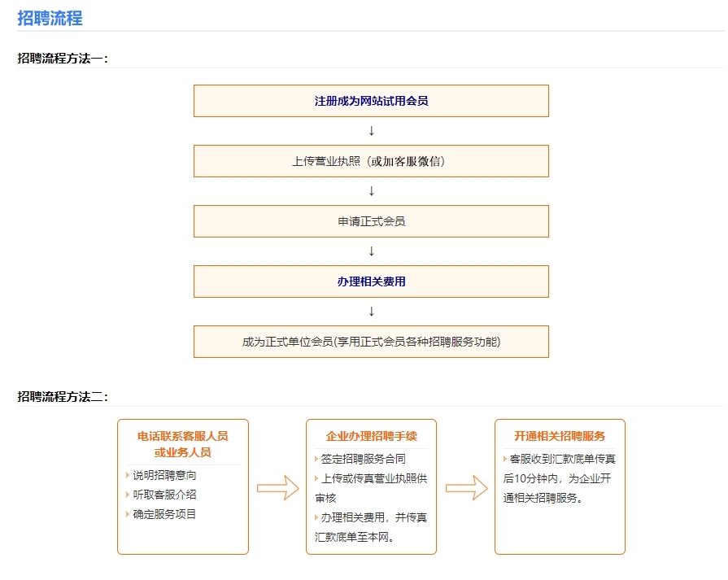Click the 客服收到汇款底单传真 description text
This screenshot has width=728, height=580.
[x=560, y=478]
